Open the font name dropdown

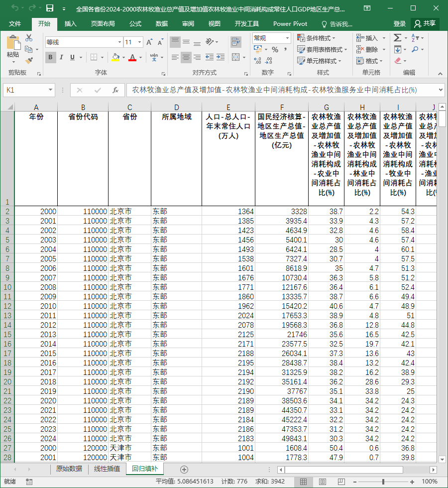(119, 42)
